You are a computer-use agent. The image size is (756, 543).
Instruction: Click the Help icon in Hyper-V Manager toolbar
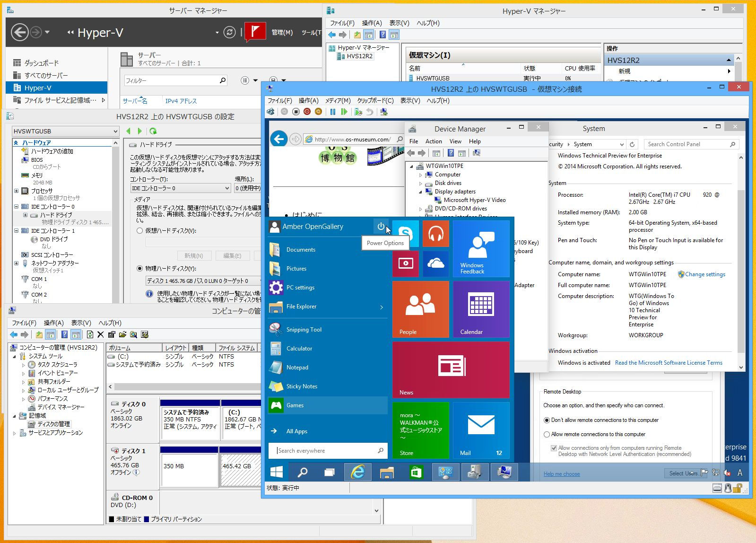[382, 35]
